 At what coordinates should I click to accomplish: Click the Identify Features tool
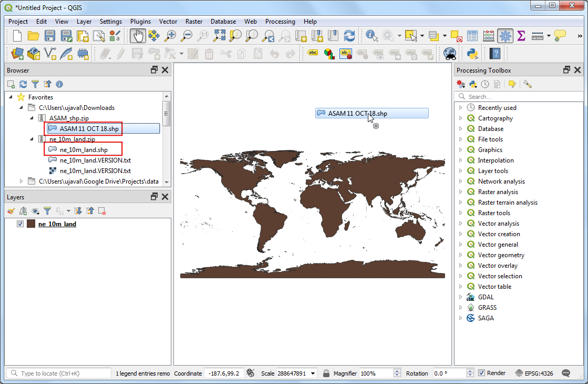tap(372, 36)
